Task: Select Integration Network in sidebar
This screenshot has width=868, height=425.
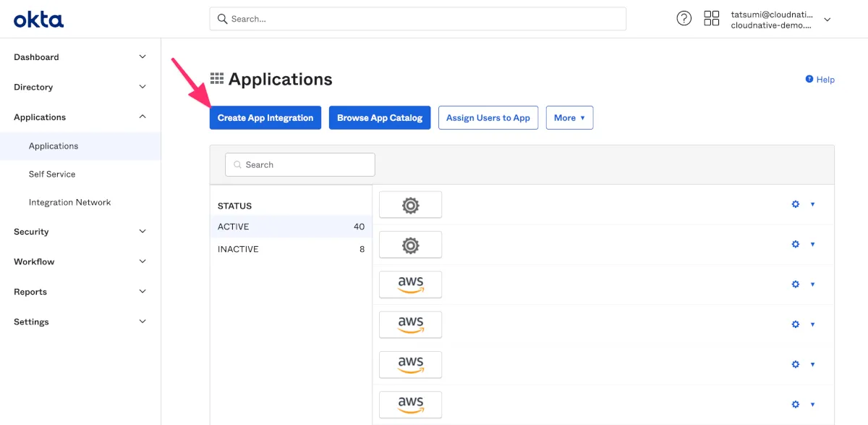Action: [x=69, y=203]
